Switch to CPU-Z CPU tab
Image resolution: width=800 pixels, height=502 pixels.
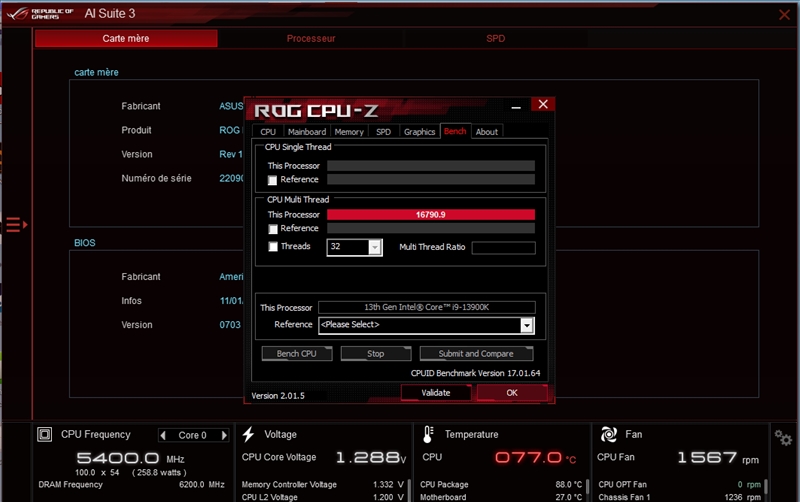pyautogui.click(x=268, y=132)
